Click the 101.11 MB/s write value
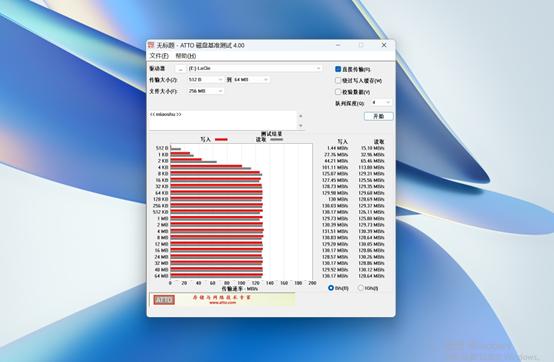 335,167
